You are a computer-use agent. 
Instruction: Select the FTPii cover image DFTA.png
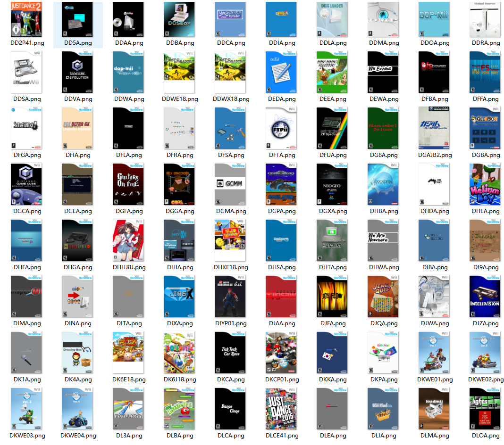coord(281,128)
